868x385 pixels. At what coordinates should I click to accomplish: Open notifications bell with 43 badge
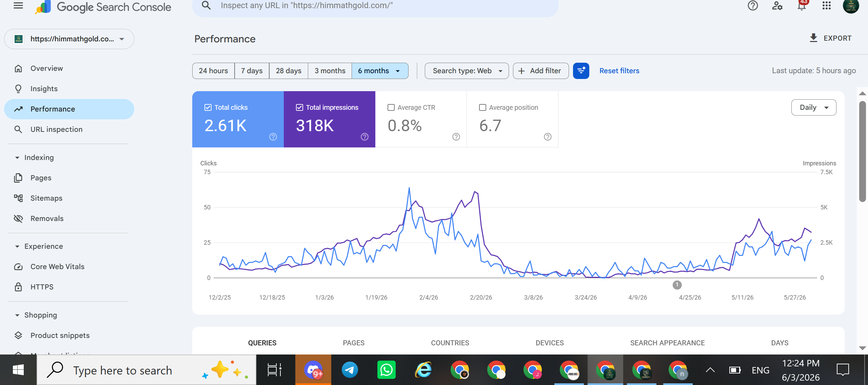coord(802,5)
